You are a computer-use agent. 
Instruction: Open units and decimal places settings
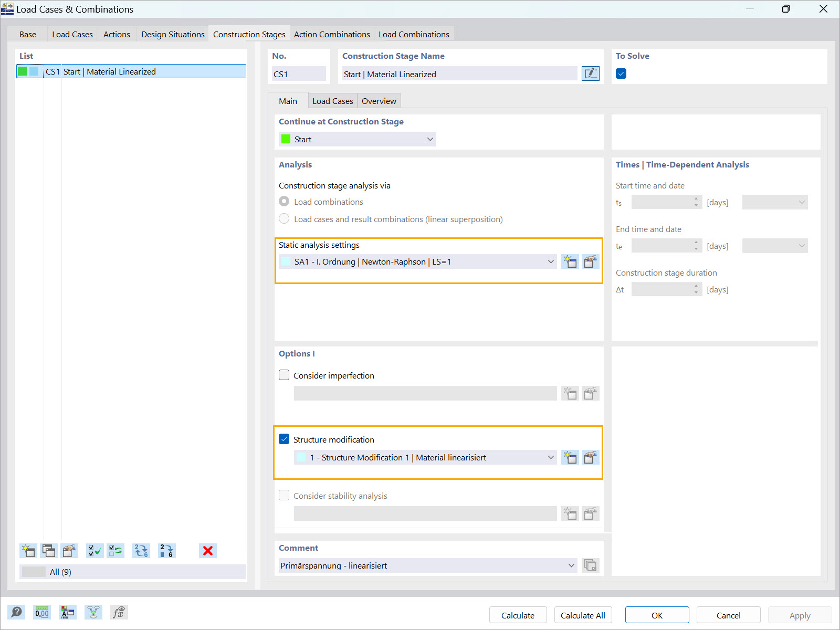coord(42,612)
